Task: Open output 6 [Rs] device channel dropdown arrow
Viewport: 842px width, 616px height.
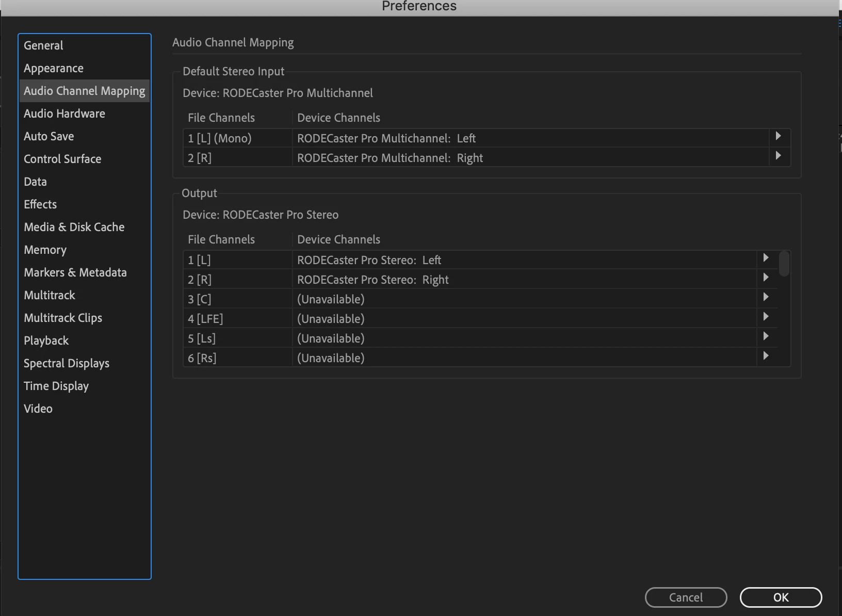Action: point(766,356)
